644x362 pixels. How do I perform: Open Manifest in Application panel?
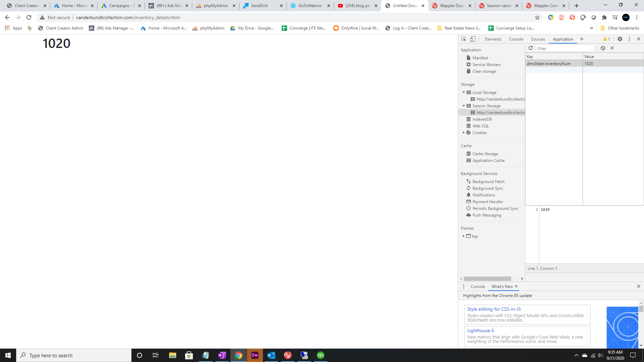pyautogui.click(x=480, y=58)
